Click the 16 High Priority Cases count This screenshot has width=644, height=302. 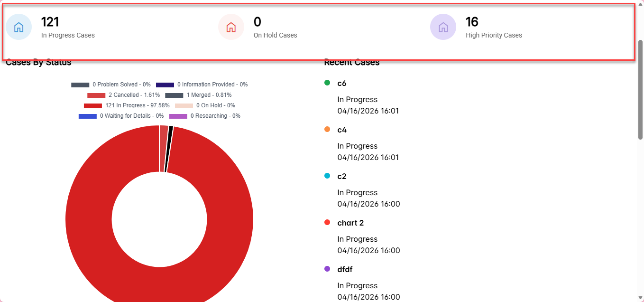[x=472, y=22]
